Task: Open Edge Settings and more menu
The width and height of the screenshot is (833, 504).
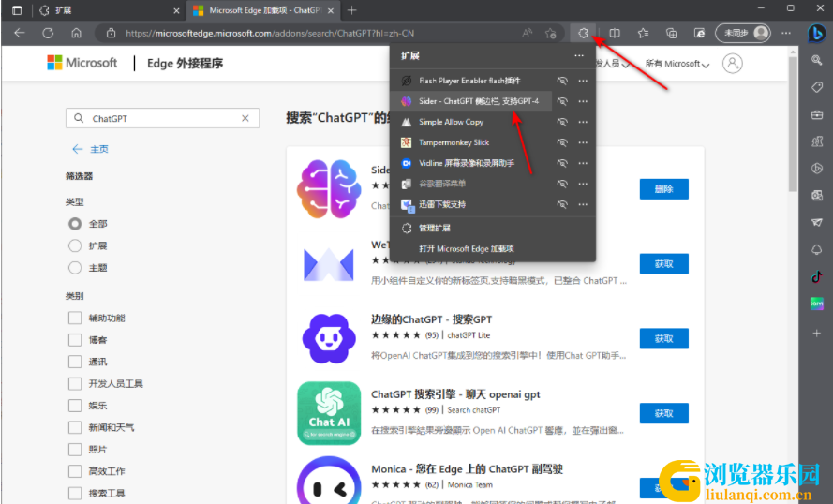Action: pyautogui.click(x=786, y=33)
